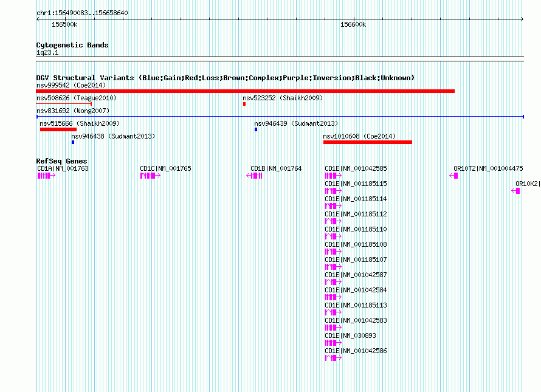Click the CD1A|NM_001763 gene label

(x=63, y=168)
